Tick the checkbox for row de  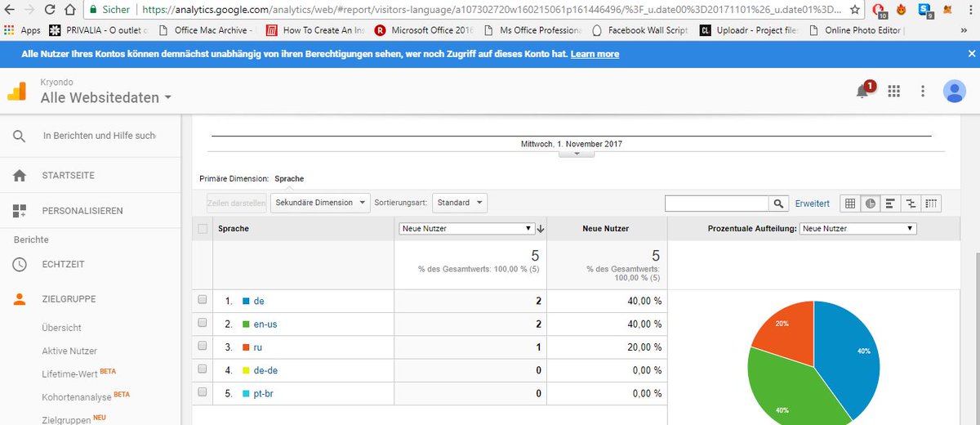(x=203, y=301)
